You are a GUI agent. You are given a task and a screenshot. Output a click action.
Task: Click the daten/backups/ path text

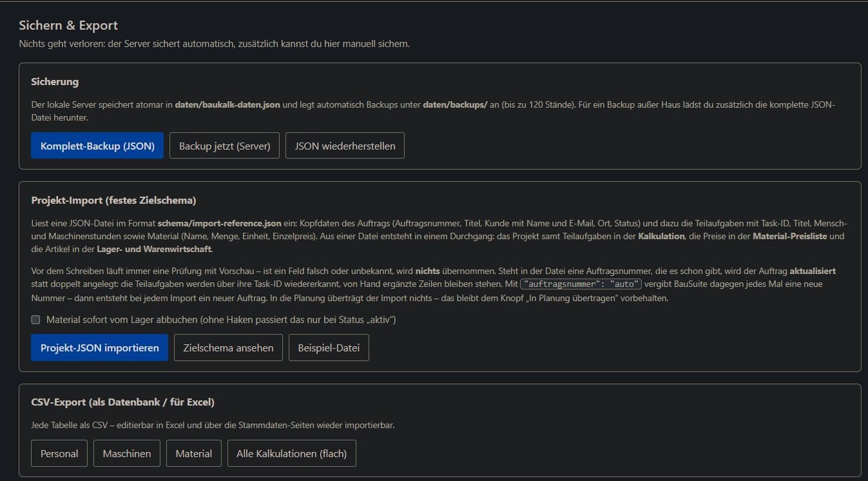coord(455,104)
